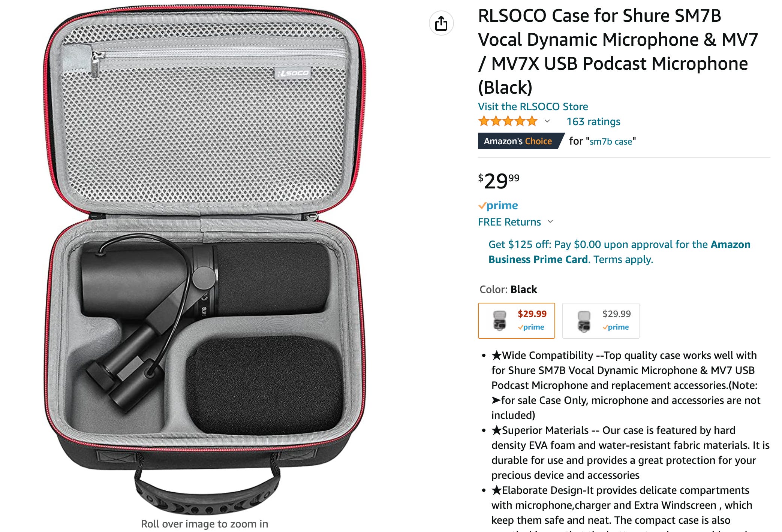The width and height of the screenshot is (782, 532).
Task: Open the FREE Returns details
Action: 509,222
